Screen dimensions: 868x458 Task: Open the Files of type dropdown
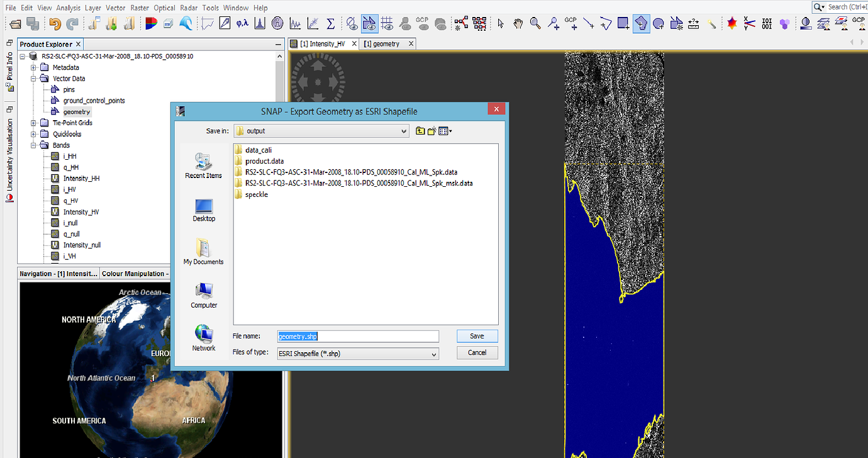tap(434, 354)
